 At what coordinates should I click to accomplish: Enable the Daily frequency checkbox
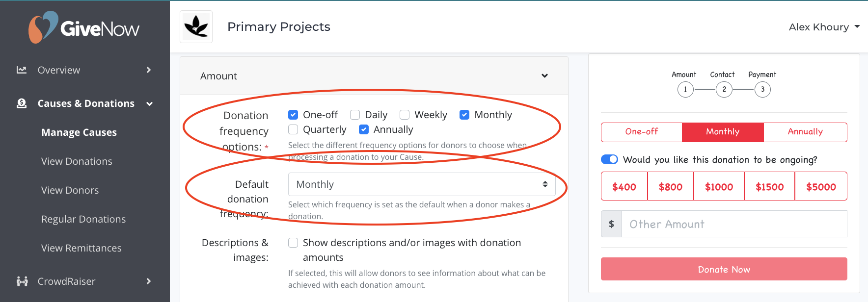tap(355, 115)
